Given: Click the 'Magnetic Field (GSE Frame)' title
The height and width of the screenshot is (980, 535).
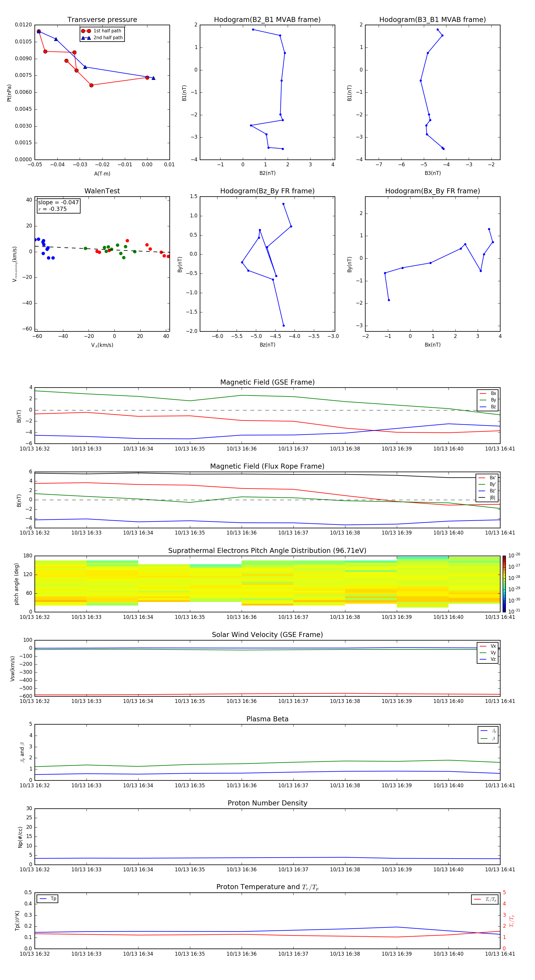Looking at the screenshot, I should 267,382.
